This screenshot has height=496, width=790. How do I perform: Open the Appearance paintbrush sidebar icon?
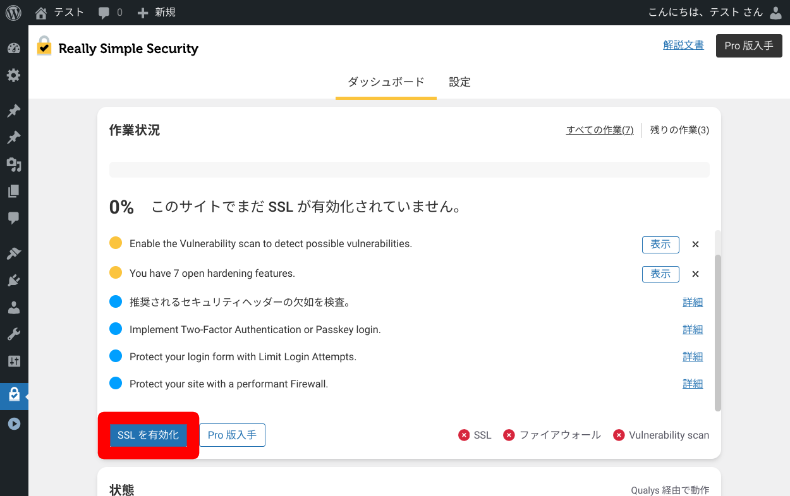pyautogui.click(x=14, y=254)
